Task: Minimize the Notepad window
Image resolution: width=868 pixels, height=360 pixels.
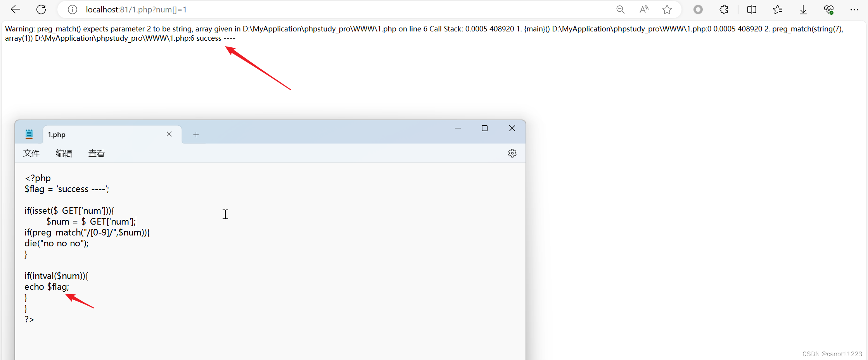Action: [x=458, y=128]
